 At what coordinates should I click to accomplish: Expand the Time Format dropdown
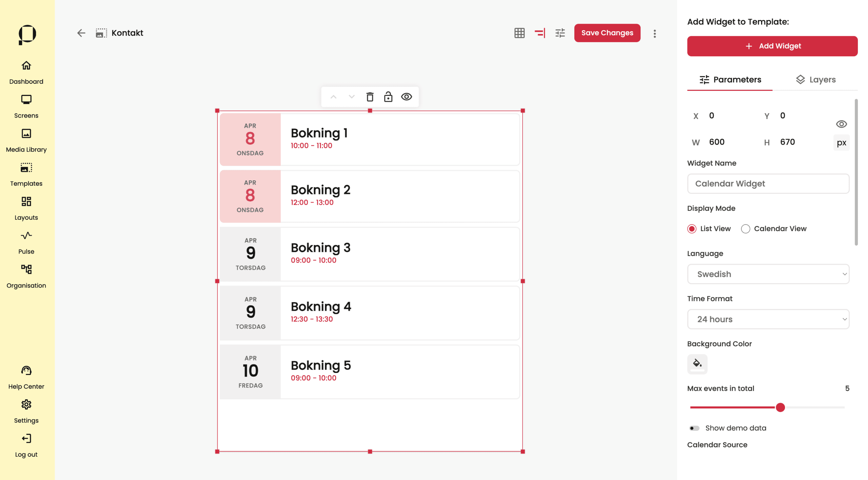[x=768, y=319]
